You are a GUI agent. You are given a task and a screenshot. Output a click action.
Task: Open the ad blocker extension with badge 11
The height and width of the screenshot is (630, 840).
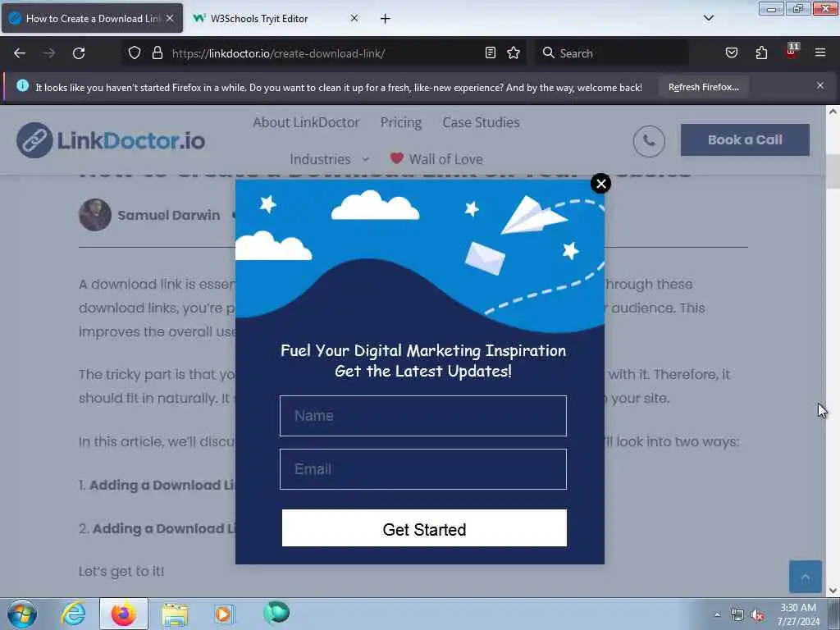coord(792,52)
